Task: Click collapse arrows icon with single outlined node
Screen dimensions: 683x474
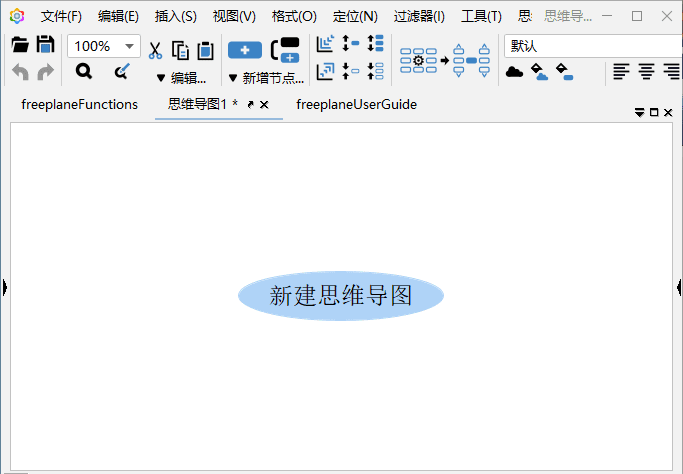Action: 351,71
